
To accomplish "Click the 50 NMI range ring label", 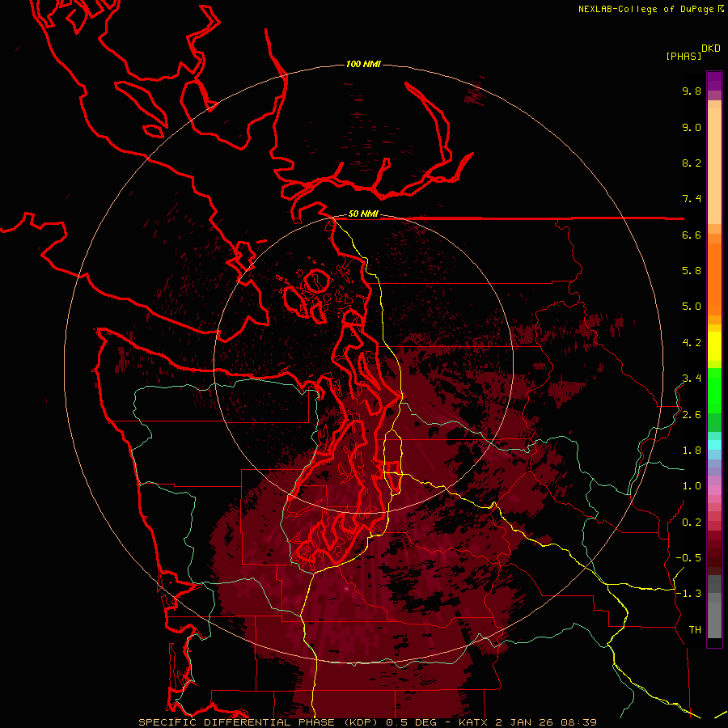I will [363, 214].
